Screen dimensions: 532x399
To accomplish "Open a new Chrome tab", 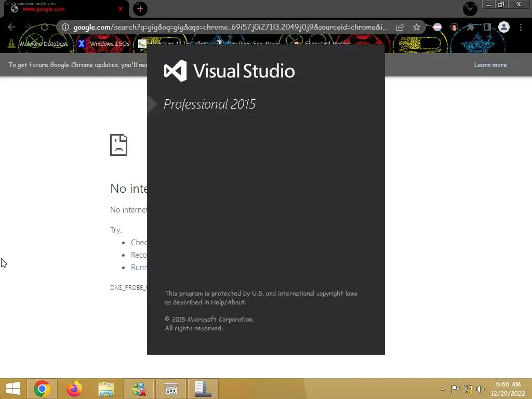I will tap(140, 9).
